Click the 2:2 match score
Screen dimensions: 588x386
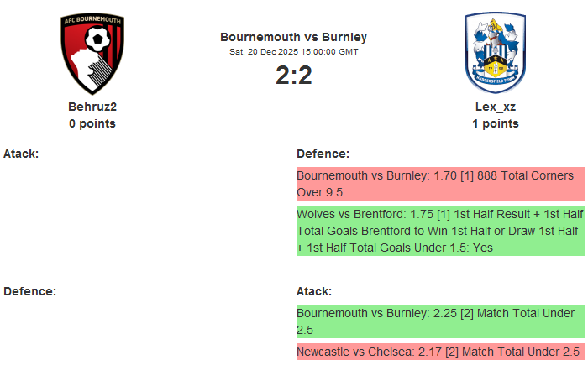[x=293, y=76]
